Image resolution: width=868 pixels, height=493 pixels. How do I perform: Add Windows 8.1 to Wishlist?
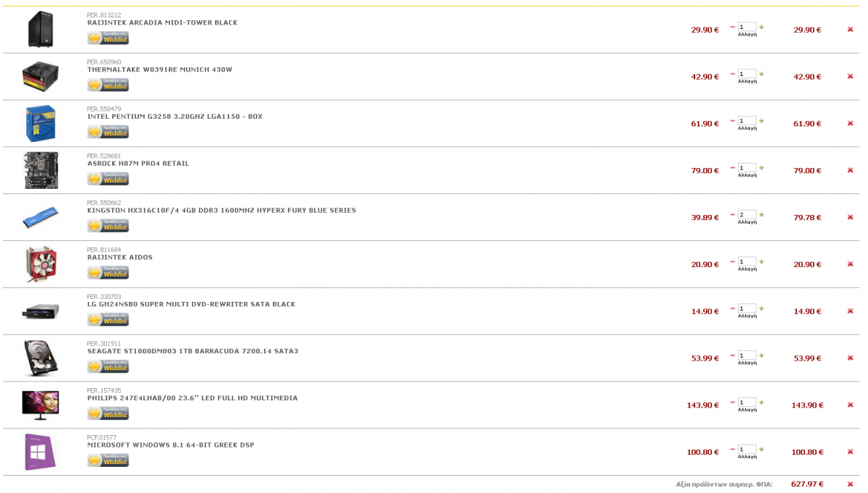[108, 460]
